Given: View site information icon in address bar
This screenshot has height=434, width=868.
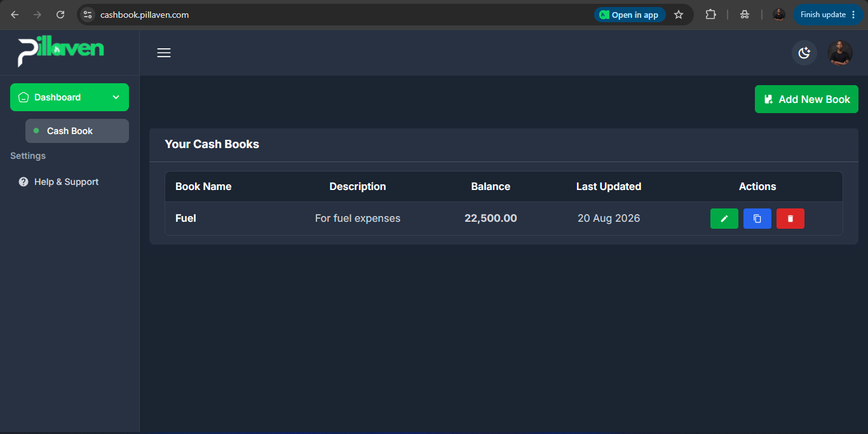Looking at the screenshot, I should (88, 15).
